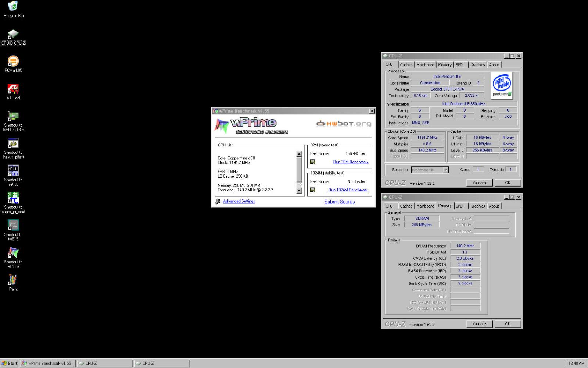Switch to Graphics tab in upper CPU-Z window
The width and height of the screenshot is (588, 368).
click(x=477, y=65)
